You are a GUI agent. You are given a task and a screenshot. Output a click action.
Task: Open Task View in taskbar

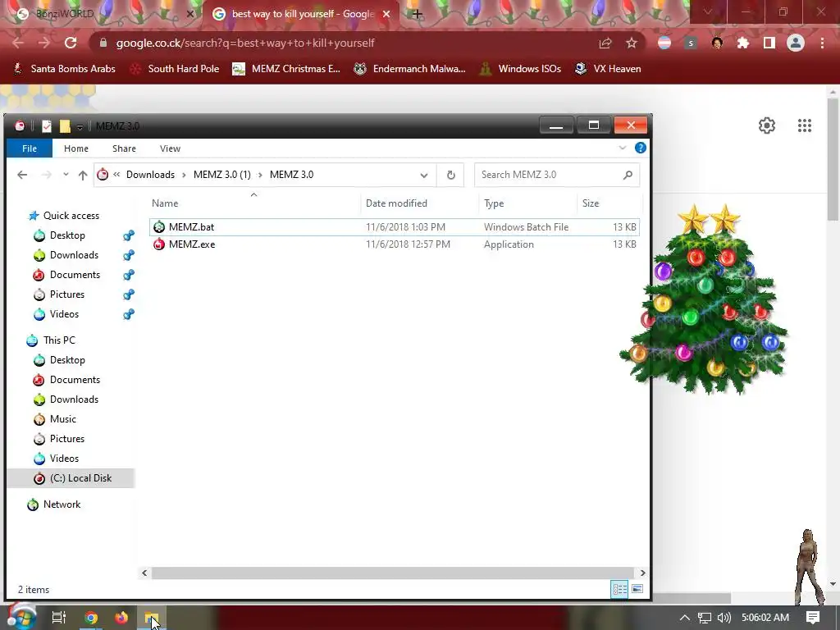59,618
